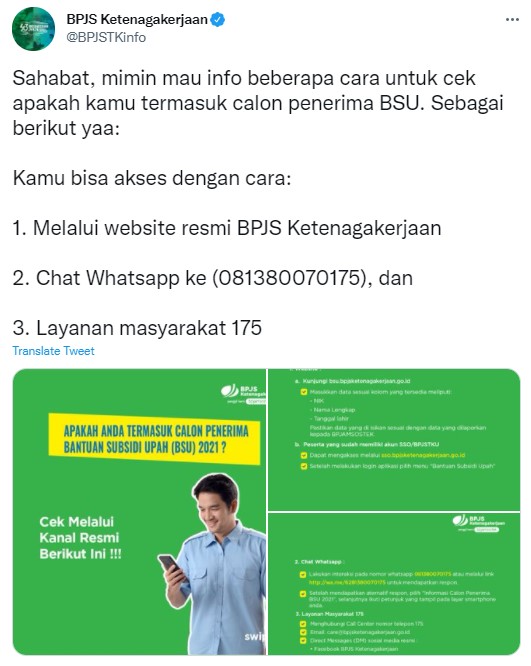The width and height of the screenshot is (531, 666).
Task: Click the yellow wa.me Whatsapp link
Action: (x=347, y=582)
